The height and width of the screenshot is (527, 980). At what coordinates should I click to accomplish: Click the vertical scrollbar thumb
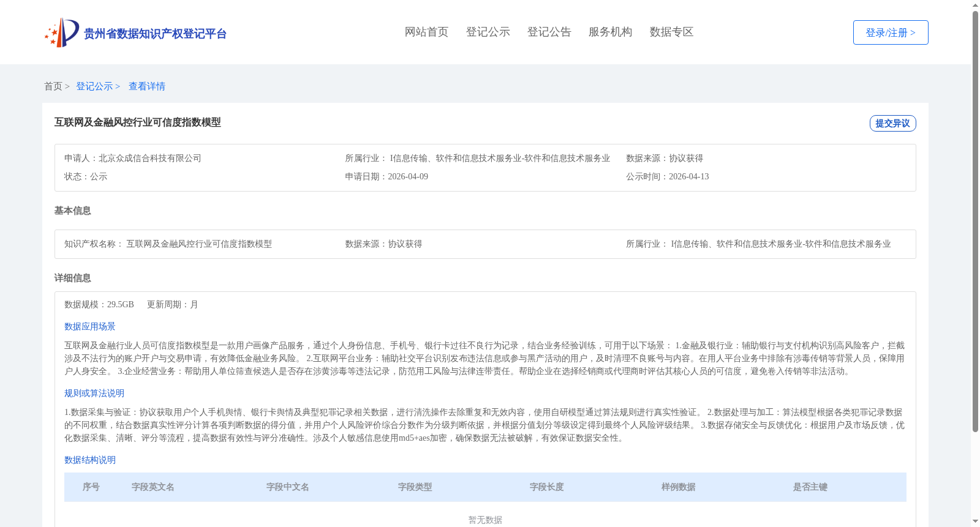point(975,222)
